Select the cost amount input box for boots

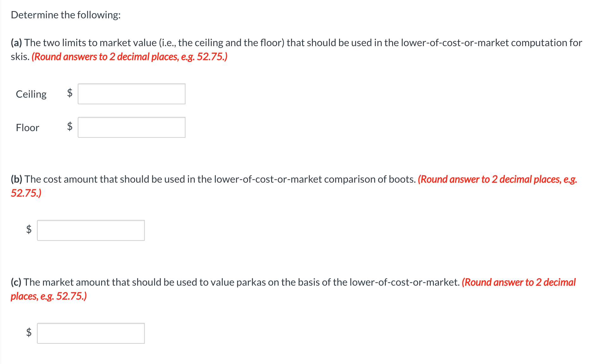click(x=91, y=230)
